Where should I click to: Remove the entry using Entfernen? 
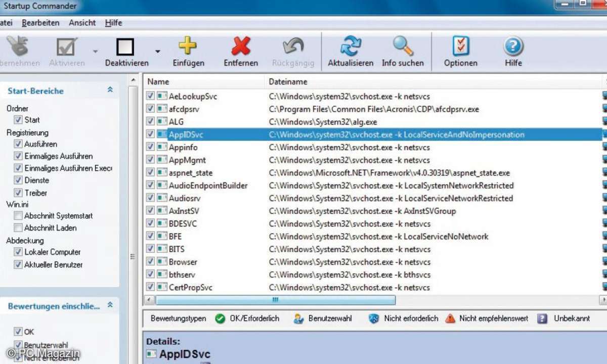(241, 46)
